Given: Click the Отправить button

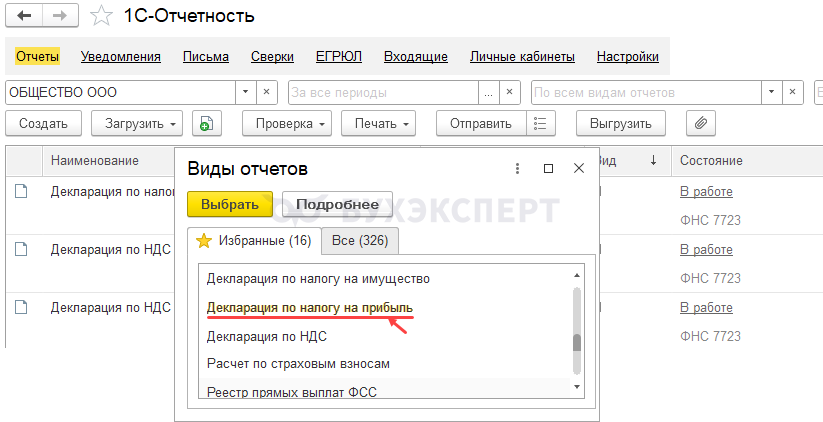Looking at the screenshot, I should coord(481,124).
